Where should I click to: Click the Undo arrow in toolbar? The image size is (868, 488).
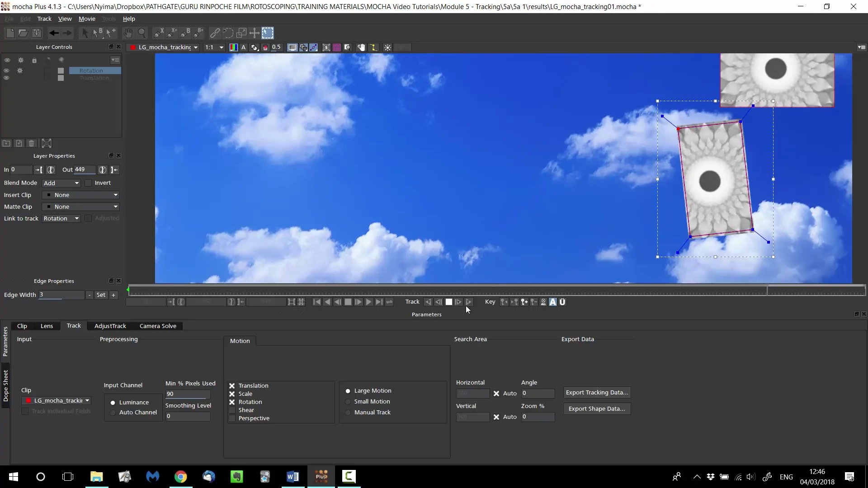point(54,33)
